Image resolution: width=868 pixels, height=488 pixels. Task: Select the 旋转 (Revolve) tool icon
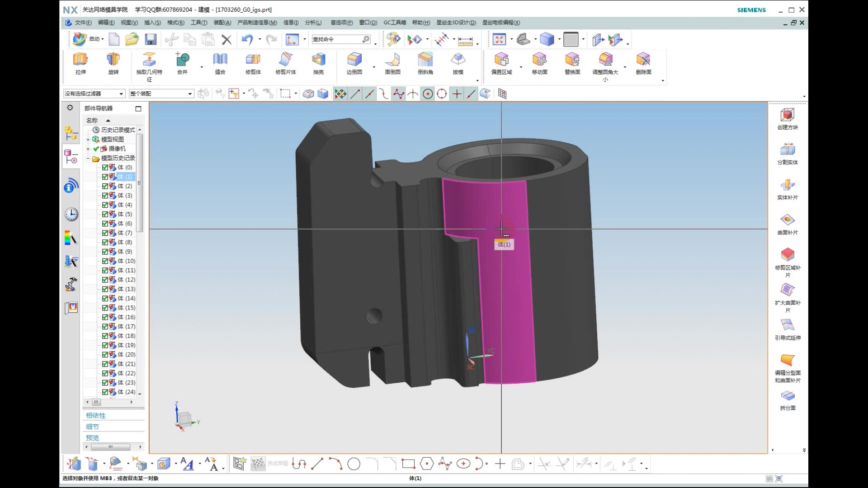tap(113, 60)
